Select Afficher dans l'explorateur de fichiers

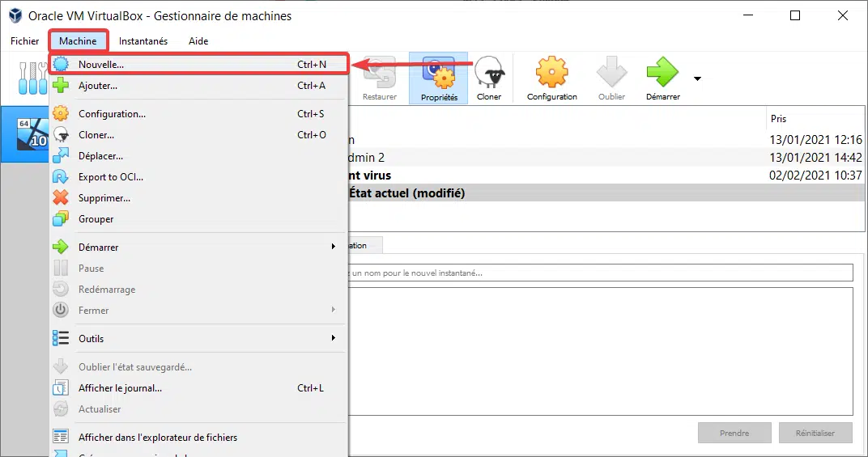(x=198, y=437)
